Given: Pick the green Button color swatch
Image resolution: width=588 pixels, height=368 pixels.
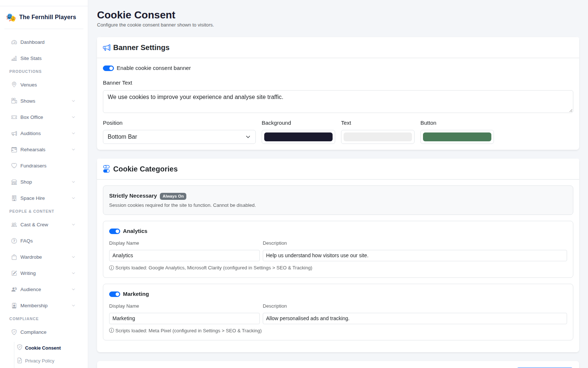Looking at the screenshot, I should pos(457,137).
